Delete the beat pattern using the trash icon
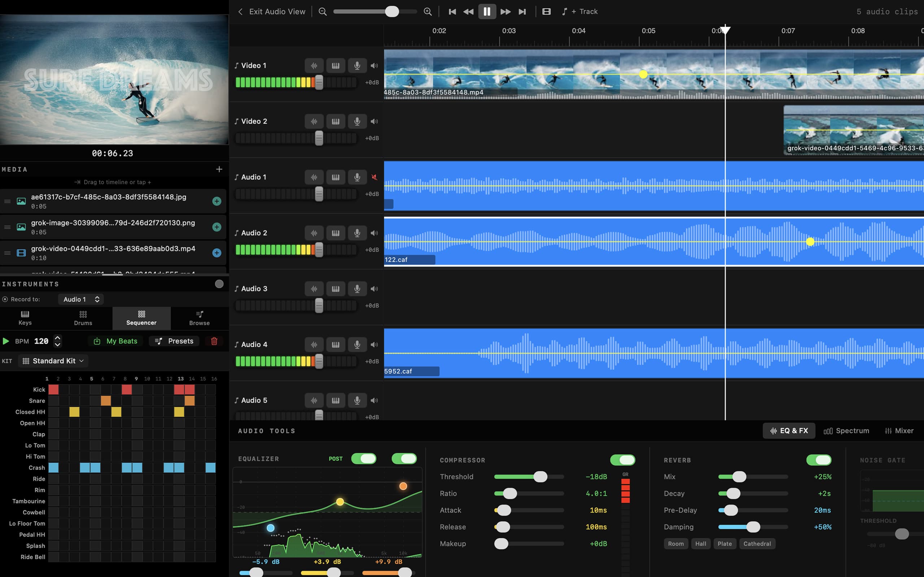 point(214,341)
